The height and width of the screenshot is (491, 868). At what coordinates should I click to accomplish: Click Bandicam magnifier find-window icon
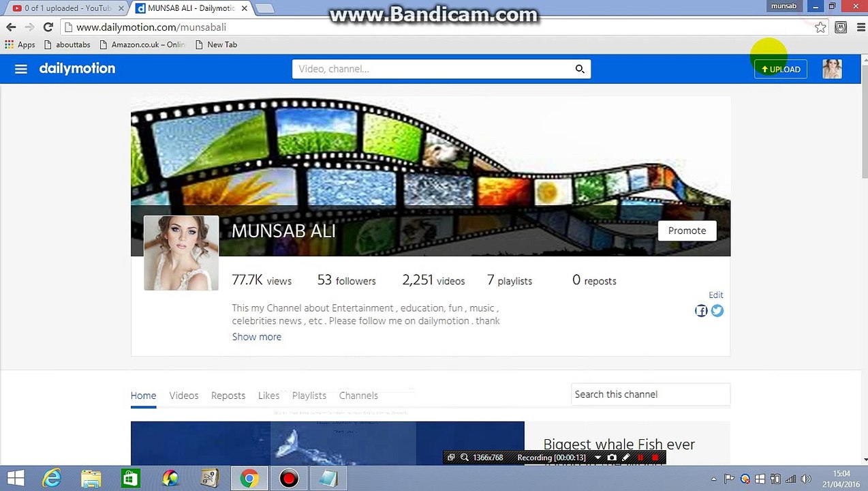click(x=465, y=458)
